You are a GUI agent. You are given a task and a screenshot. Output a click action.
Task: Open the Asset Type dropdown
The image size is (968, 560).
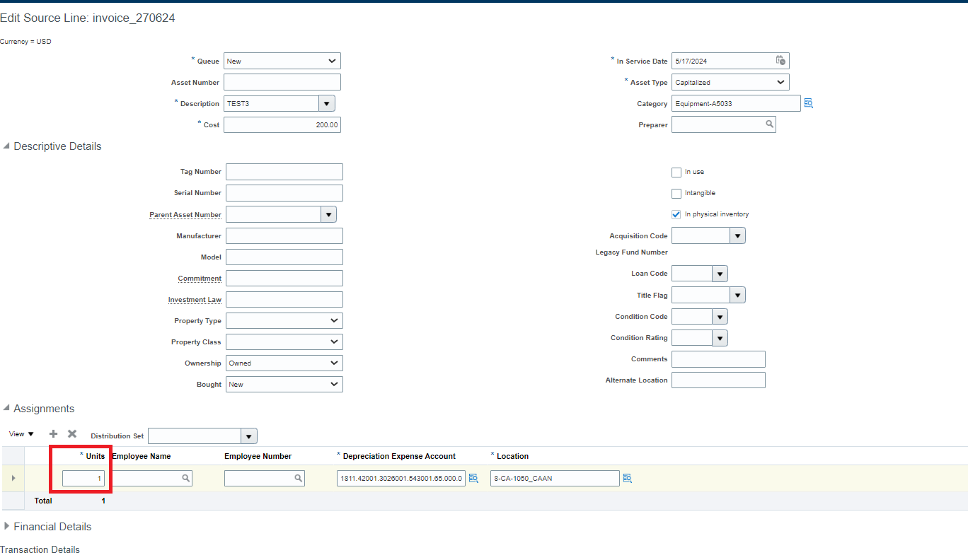click(x=780, y=82)
